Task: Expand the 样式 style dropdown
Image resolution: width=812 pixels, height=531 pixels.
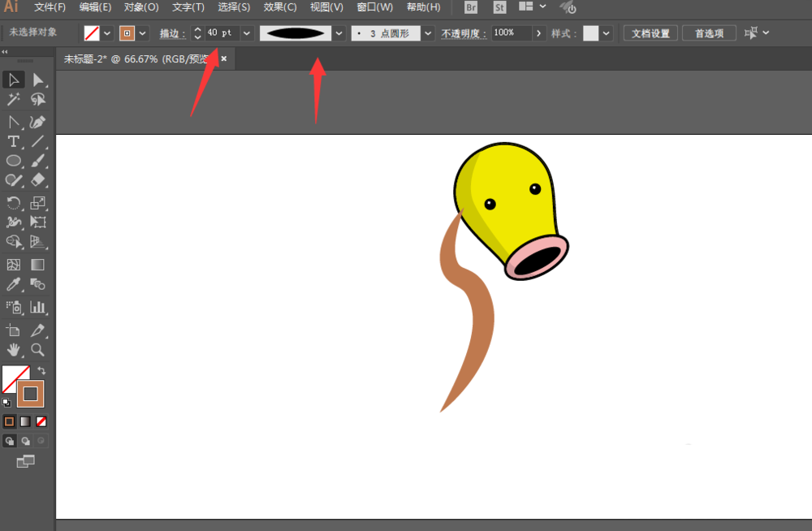Action: [604, 32]
